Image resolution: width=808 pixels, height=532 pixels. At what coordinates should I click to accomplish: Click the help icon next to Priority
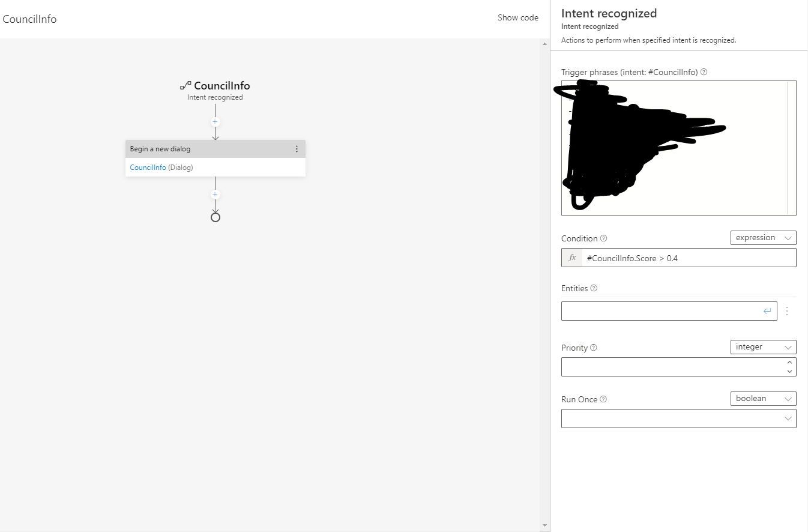tap(593, 347)
